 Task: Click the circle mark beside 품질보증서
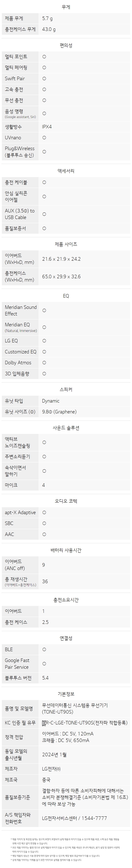(x=44, y=229)
